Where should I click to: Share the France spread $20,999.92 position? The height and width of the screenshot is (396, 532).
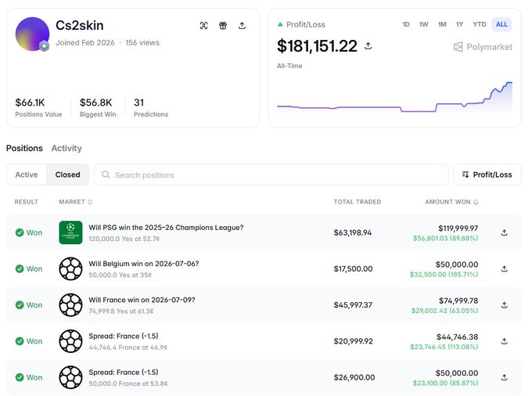pyautogui.click(x=504, y=341)
